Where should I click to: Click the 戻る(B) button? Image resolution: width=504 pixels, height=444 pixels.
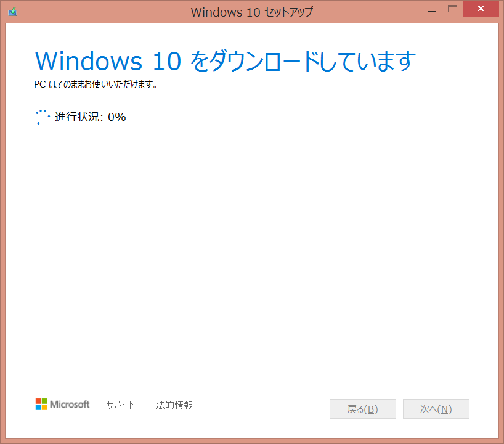[362, 409]
